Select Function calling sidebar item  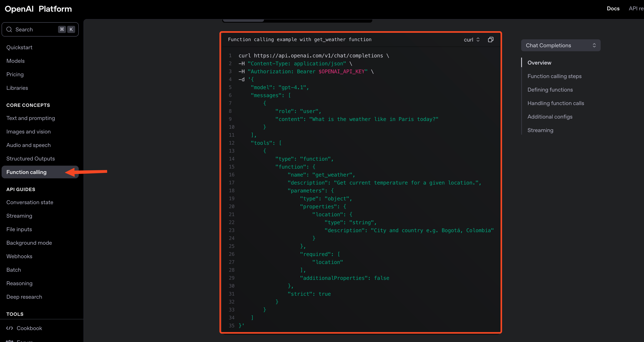(x=26, y=172)
